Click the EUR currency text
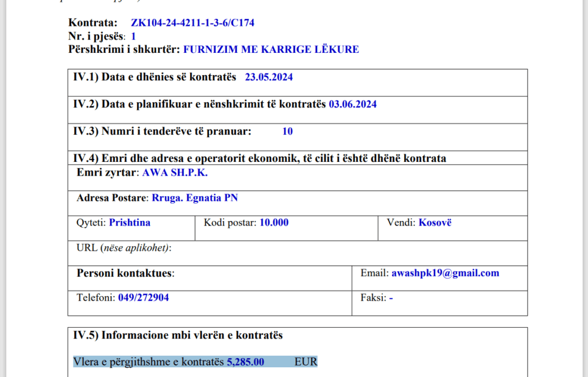Screen dimensions: 588x377 point(305,362)
